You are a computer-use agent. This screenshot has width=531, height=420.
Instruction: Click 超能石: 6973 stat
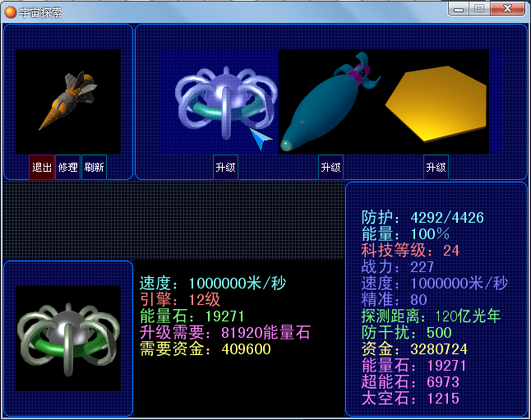(410, 382)
